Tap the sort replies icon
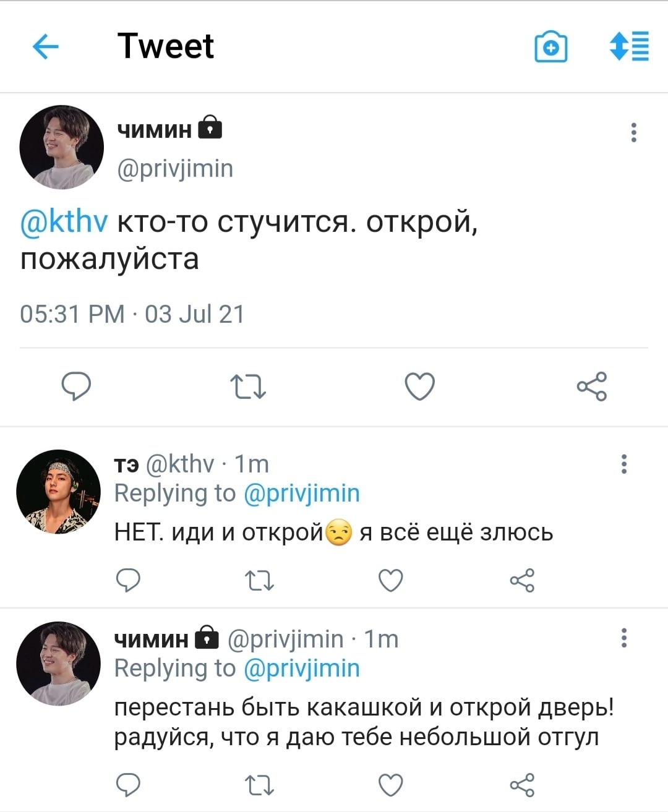 click(629, 46)
